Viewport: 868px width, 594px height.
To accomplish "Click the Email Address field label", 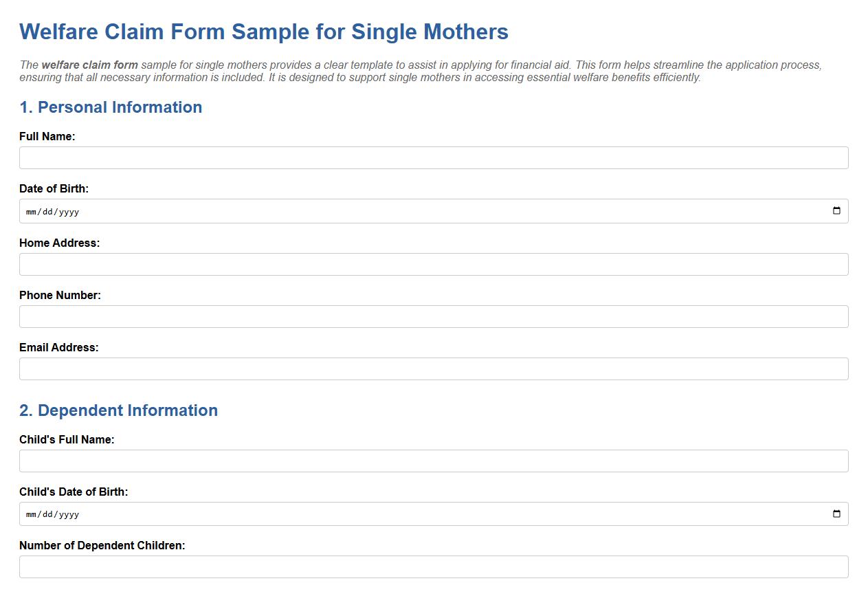I will [x=59, y=347].
